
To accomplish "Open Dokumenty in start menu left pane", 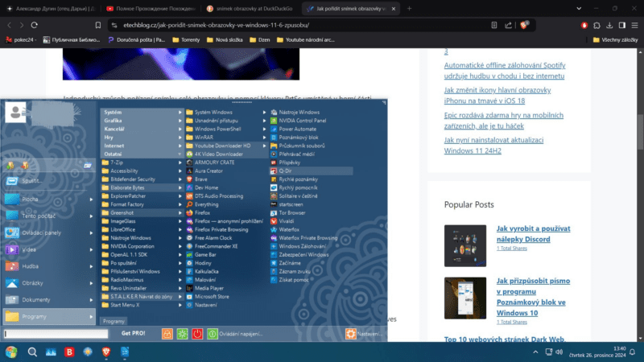I will pyautogui.click(x=48, y=299).
